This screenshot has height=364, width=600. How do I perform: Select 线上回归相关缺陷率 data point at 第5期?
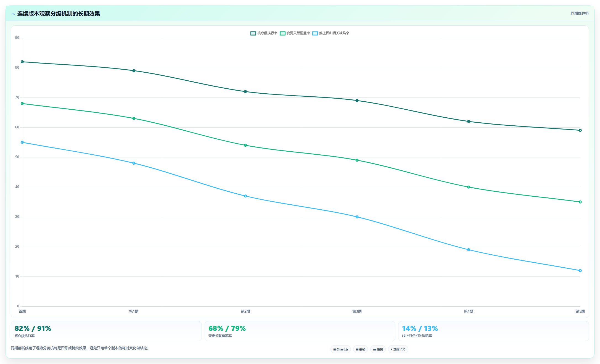(x=580, y=271)
